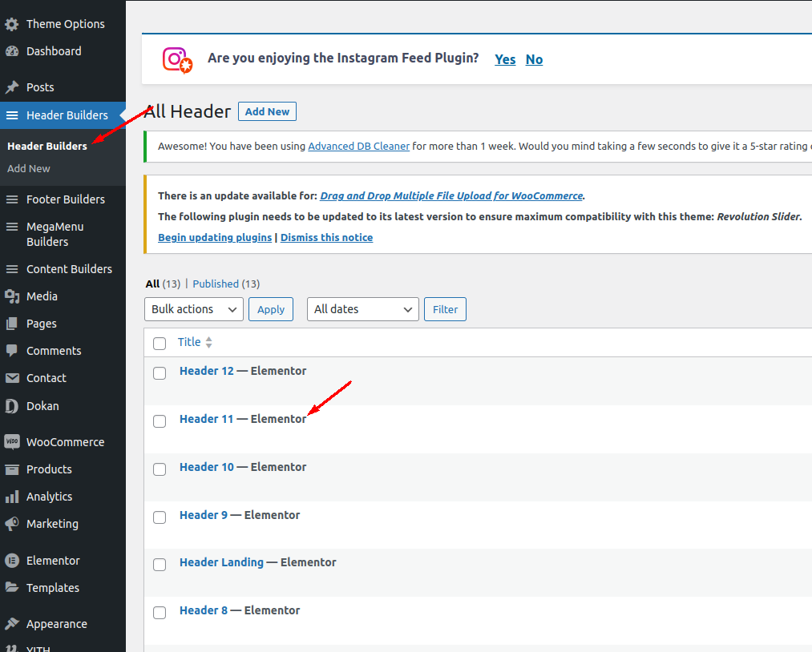The width and height of the screenshot is (812, 652).
Task: Open the Header 11 title link
Action: (207, 419)
